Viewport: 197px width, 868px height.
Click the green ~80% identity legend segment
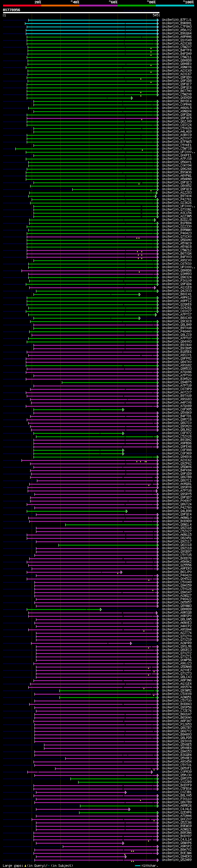tap(137, 6)
